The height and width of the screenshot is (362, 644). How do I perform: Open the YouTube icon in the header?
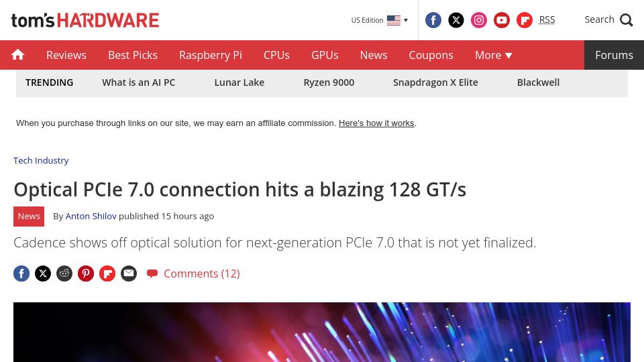coord(502,20)
